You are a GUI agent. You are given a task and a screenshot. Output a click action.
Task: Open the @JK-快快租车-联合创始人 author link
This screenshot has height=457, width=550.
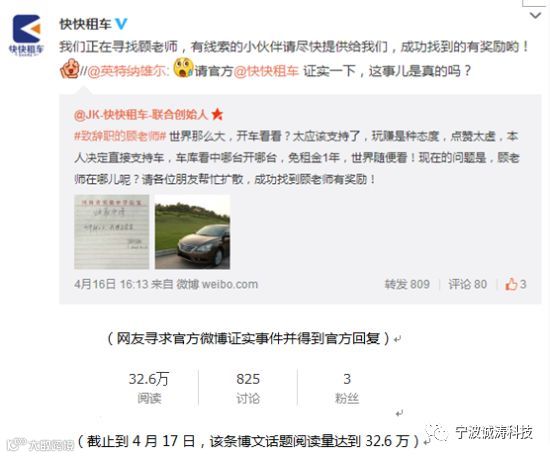141,114
